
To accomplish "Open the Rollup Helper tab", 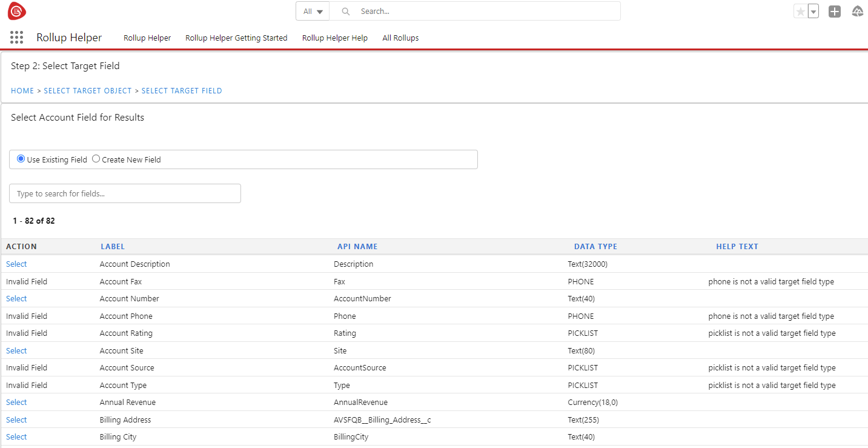I will (147, 38).
